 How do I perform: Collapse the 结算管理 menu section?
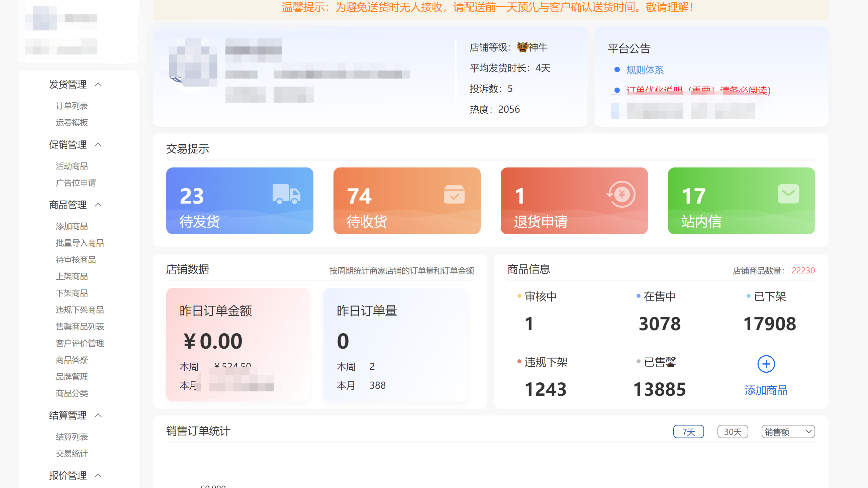98,415
